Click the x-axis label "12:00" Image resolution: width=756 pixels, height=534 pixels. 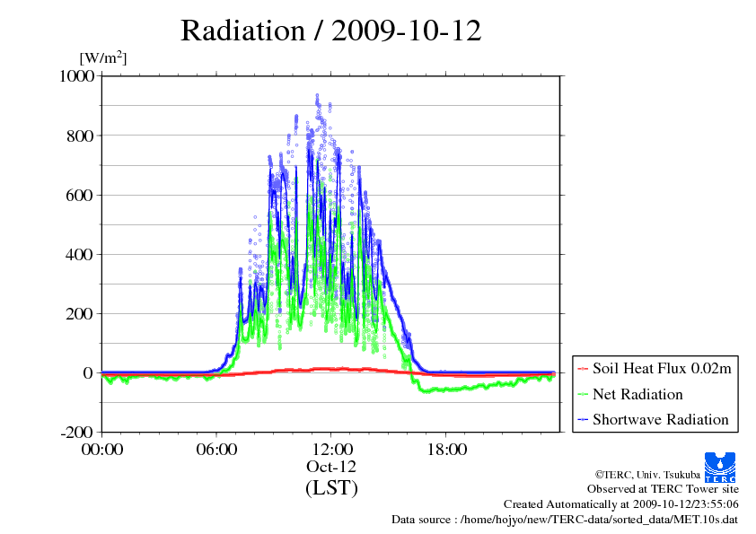[x=333, y=450]
